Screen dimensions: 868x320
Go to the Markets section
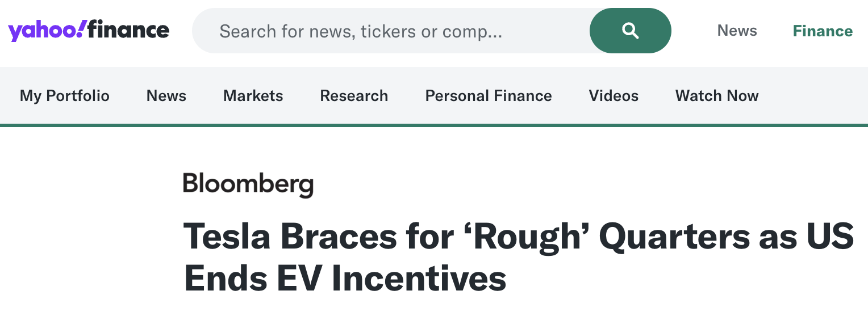click(253, 96)
